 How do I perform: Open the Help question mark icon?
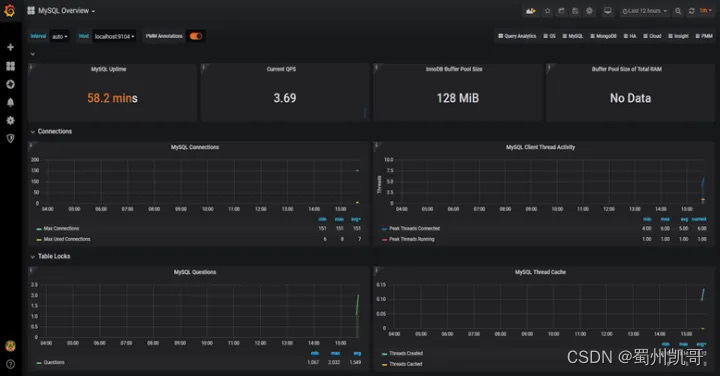click(x=10, y=364)
